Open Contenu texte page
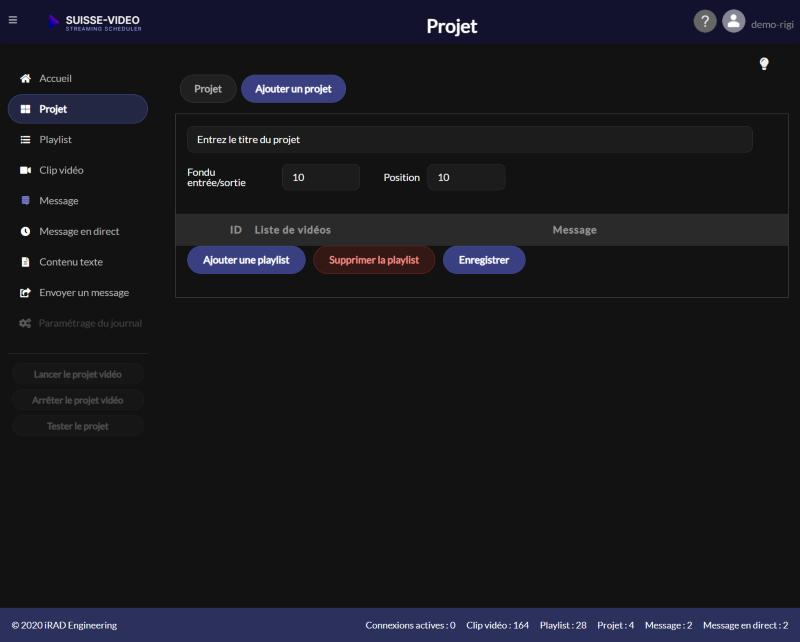The width and height of the screenshot is (800, 642). coord(71,262)
